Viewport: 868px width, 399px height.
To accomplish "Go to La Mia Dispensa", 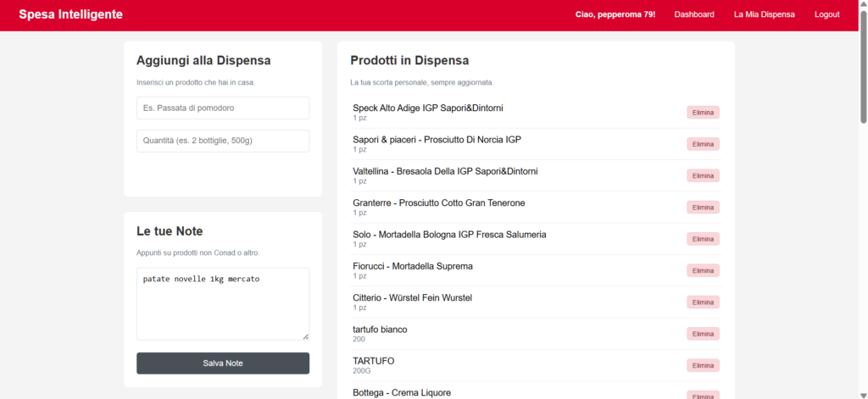I will coord(764,14).
